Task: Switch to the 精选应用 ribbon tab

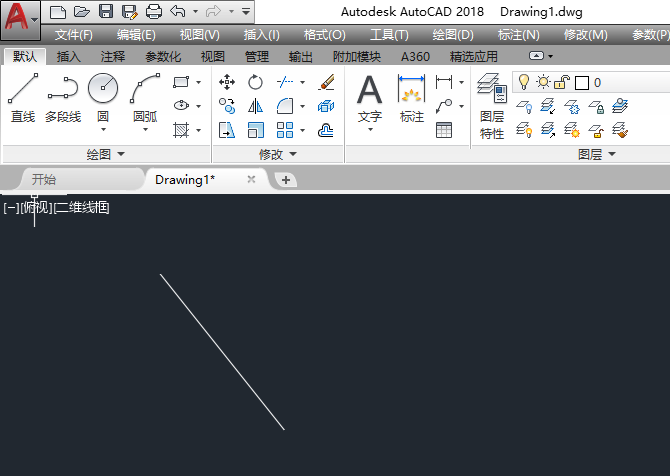Action: [474, 56]
